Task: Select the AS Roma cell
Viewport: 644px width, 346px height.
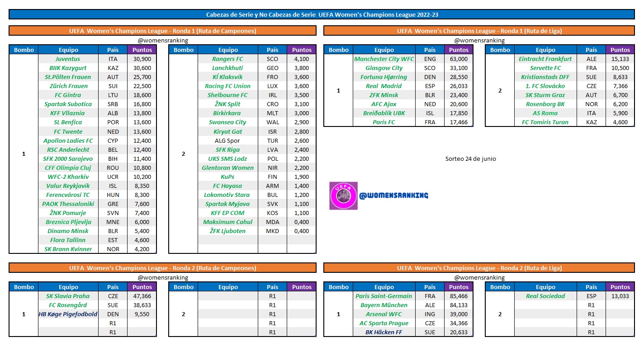Action: click(545, 113)
